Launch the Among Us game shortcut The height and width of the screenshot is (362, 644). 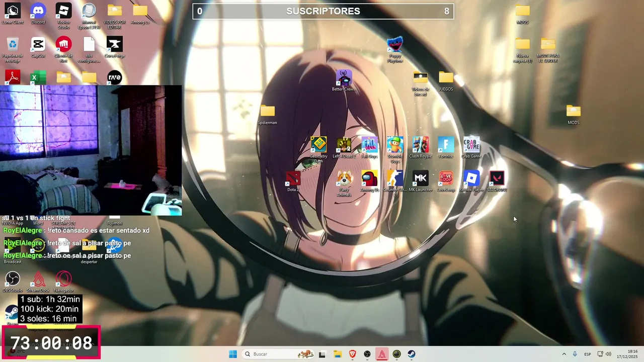[369, 181]
